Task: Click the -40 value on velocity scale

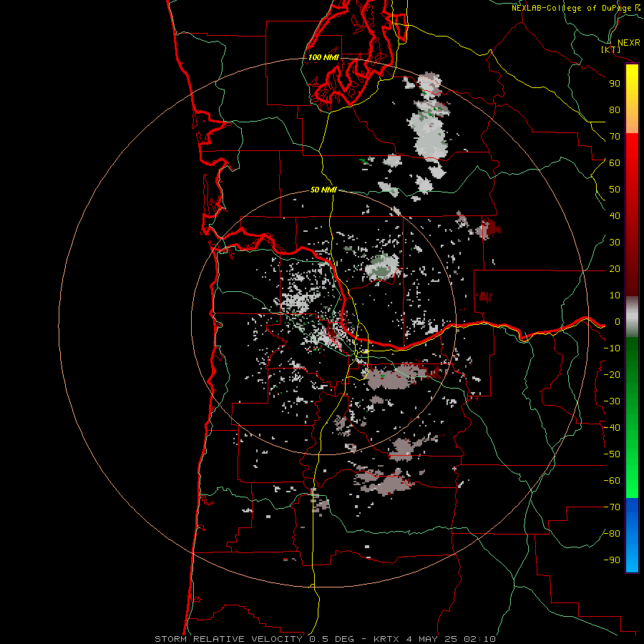Action: tap(612, 428)
